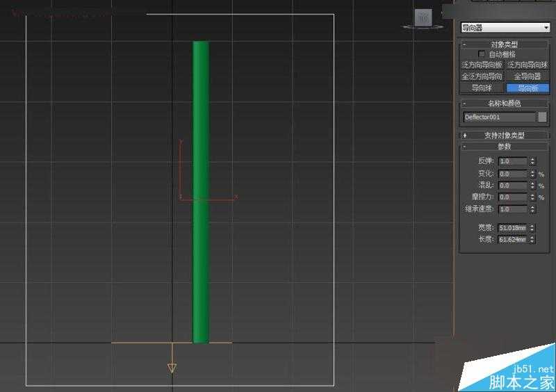Collapse the 参数 rollout

[504, 146]
